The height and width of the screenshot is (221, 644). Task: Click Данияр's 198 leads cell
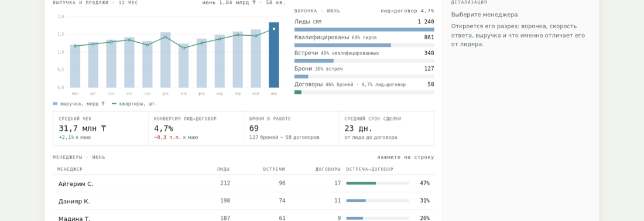click(225, 201)
